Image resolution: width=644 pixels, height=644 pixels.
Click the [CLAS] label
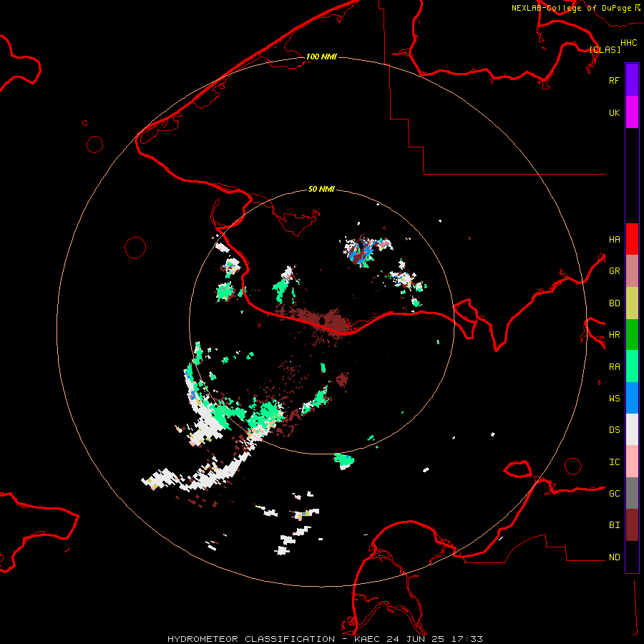point(605,49)
